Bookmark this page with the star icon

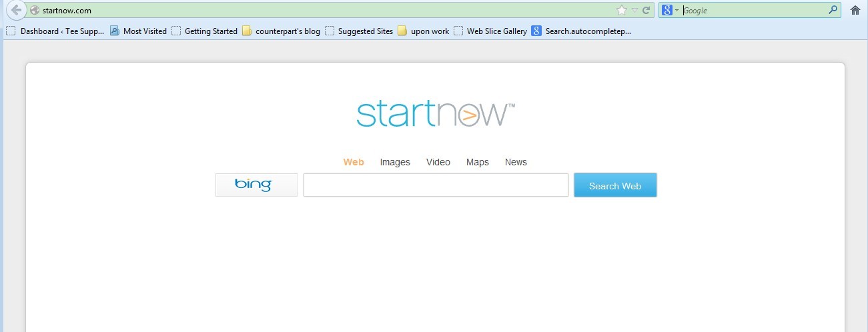[622, 10]
